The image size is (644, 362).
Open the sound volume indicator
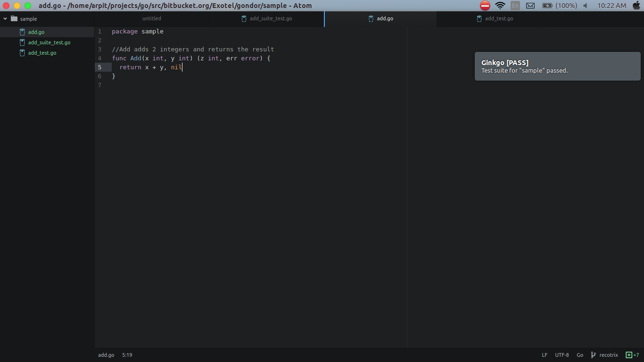coord(586,6)
